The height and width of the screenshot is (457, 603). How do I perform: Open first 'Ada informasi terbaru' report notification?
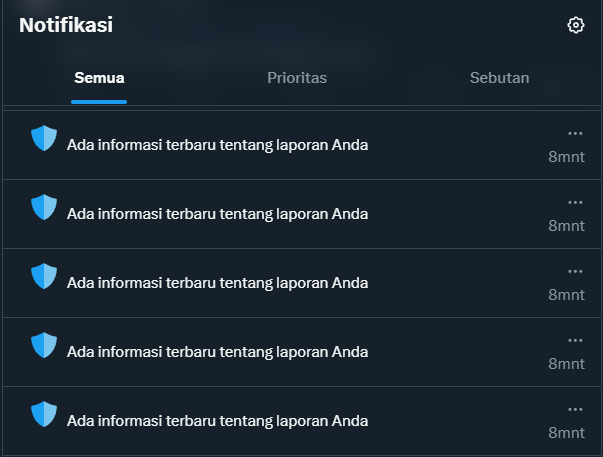[x=217, y=145]
